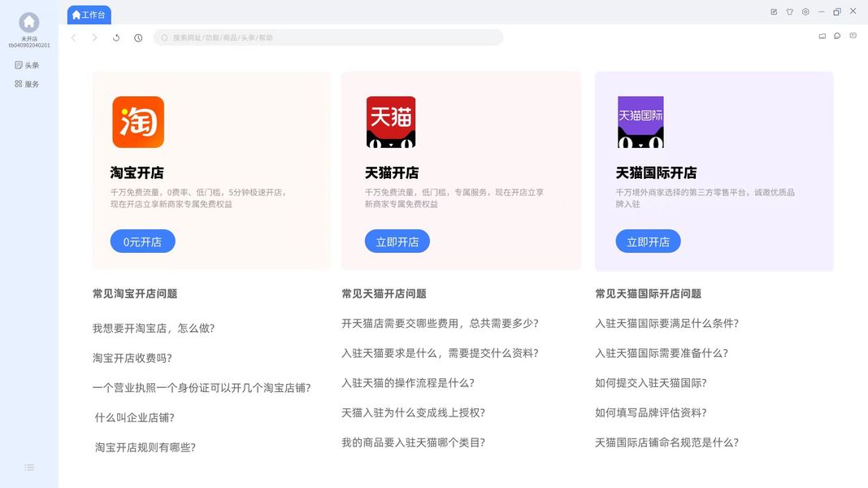Restore down the window
The height and width of the screenshot is (488, 868).
tap(837, 11)
